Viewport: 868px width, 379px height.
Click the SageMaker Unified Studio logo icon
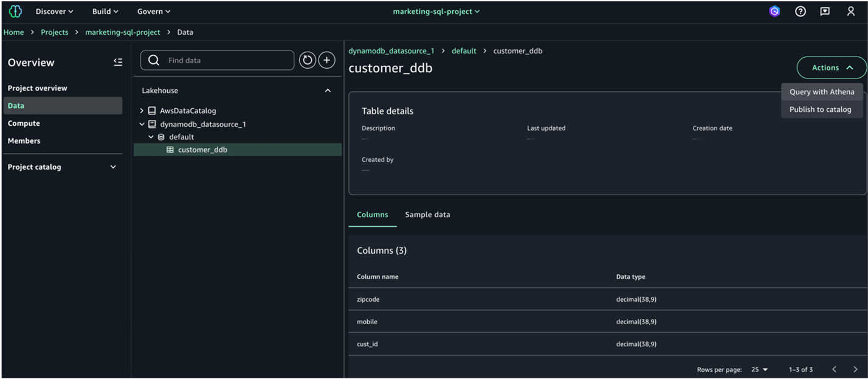15,12
